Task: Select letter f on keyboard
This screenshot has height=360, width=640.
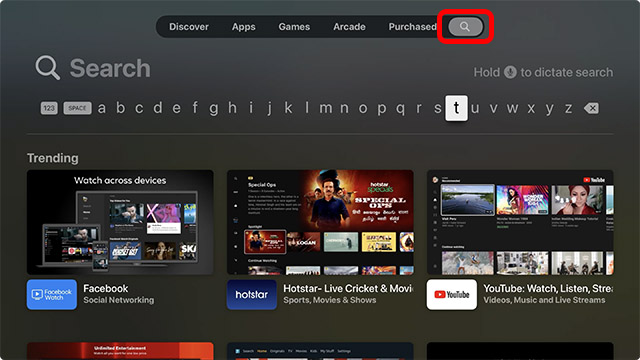Action: pyautogui.click(x=195, y=108)
